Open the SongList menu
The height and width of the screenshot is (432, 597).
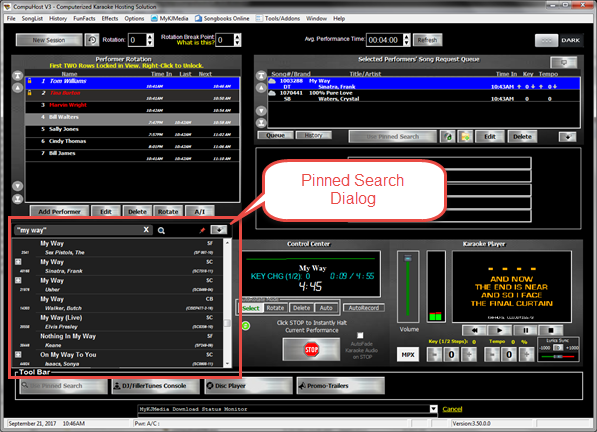tap(32, 18)
